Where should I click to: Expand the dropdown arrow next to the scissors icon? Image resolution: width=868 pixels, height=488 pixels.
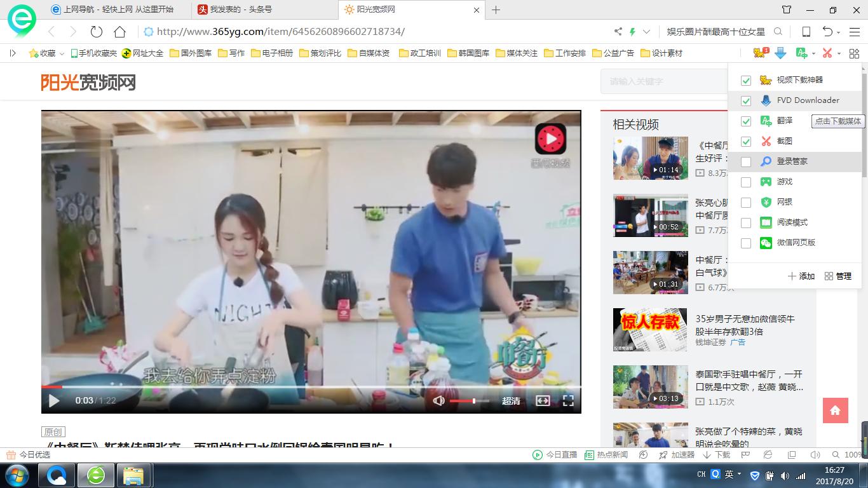click(x=839, y=54)
